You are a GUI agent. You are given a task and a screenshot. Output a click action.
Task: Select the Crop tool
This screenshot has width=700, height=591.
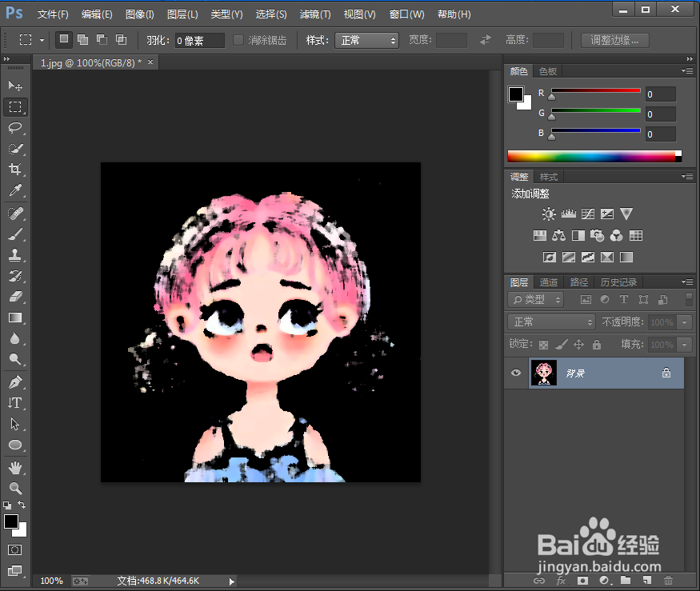pos(15,170)
